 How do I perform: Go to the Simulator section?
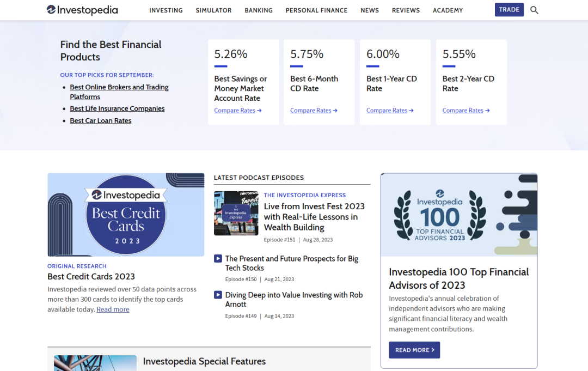point(213,10)
